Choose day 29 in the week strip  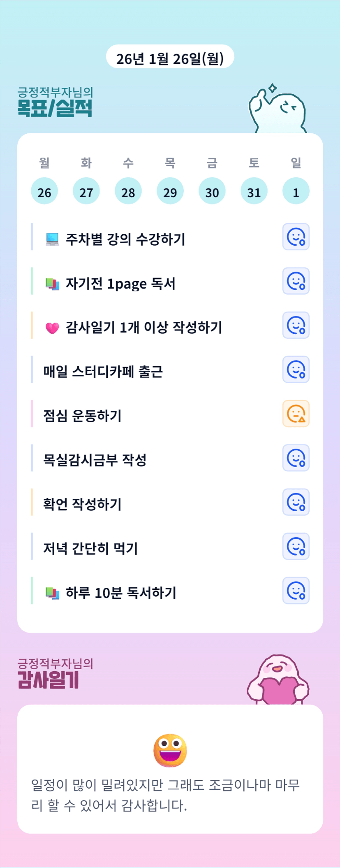[170, 191]
